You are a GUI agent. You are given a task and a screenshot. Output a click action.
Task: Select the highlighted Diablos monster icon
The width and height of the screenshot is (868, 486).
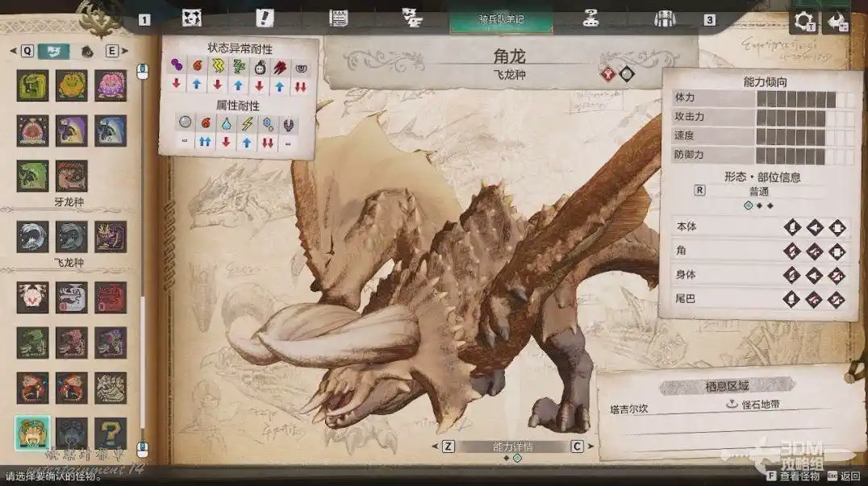pos(33,433)
